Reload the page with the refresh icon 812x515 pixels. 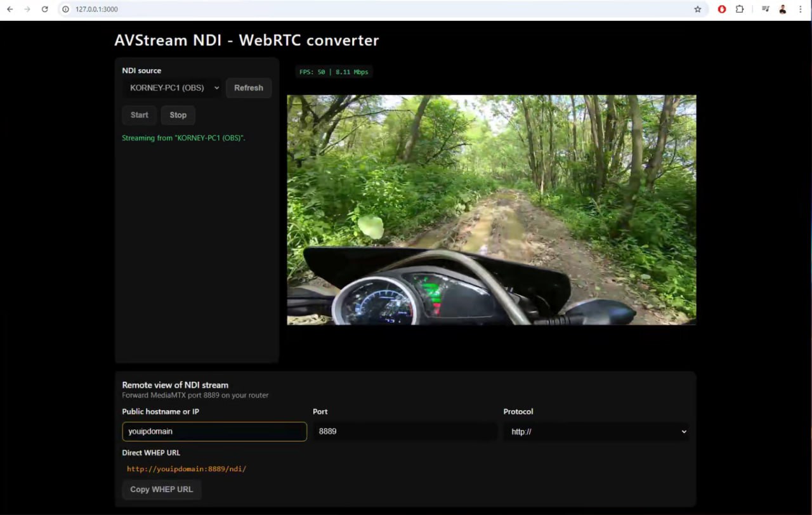pos(44,10)
